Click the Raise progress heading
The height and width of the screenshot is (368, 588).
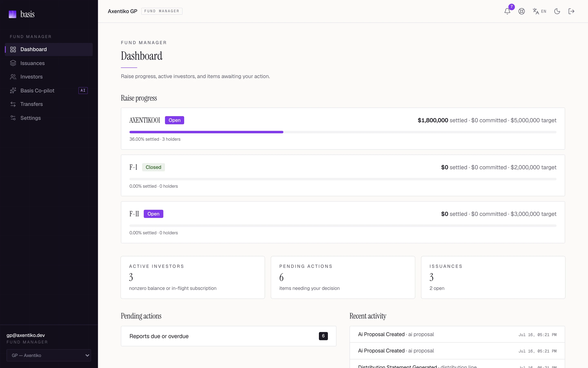pos(139,98)
